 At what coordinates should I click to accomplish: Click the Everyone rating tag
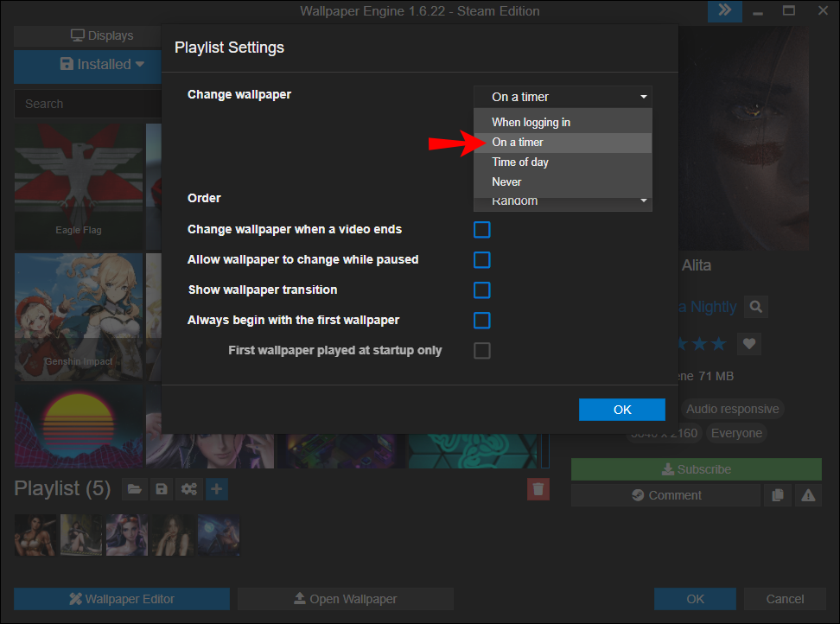point(736,433)
